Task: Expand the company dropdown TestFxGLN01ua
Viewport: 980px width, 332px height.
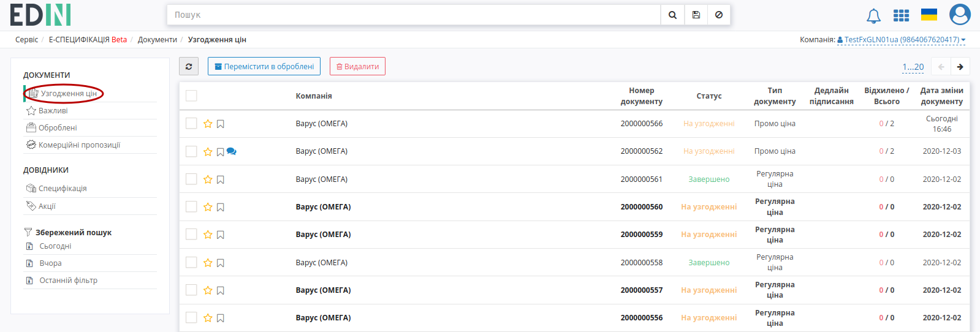Action: coord(901,40)
